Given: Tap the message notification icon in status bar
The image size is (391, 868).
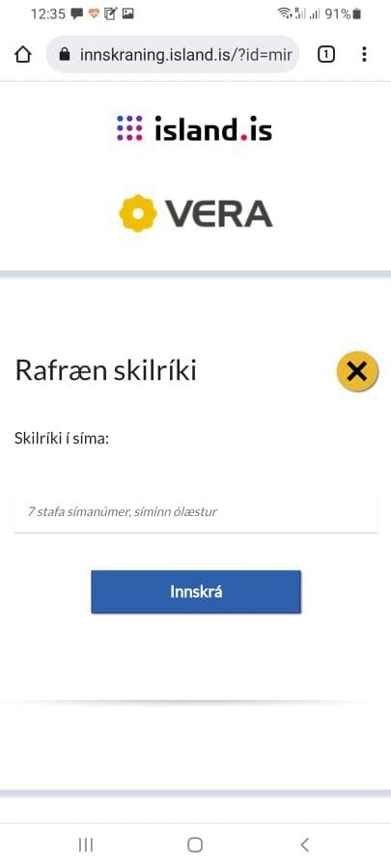Looking at the screenshot, I should pos(77,14).
